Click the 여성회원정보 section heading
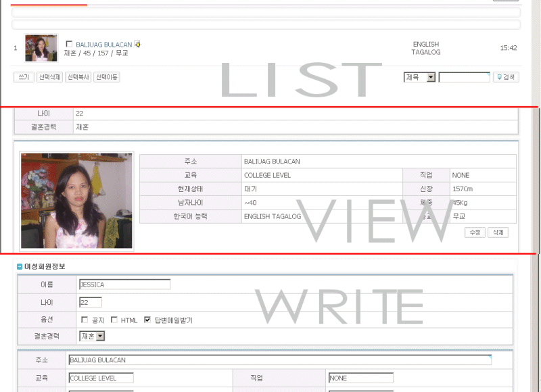Image resolution: width=541 pixels, height=392 pixels. 45,266
